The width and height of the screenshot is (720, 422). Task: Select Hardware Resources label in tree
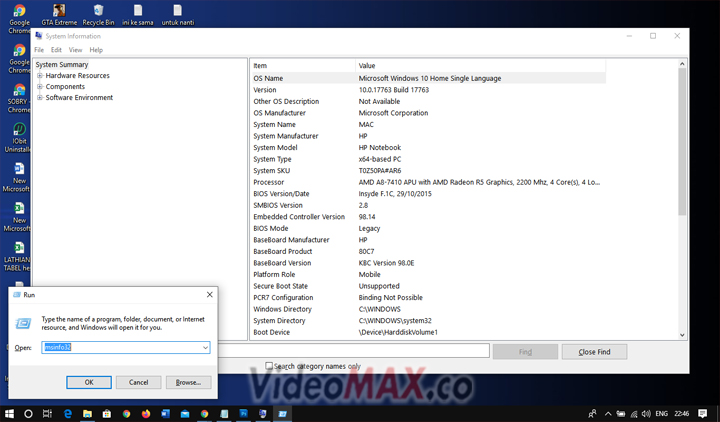tap(78, 75)
